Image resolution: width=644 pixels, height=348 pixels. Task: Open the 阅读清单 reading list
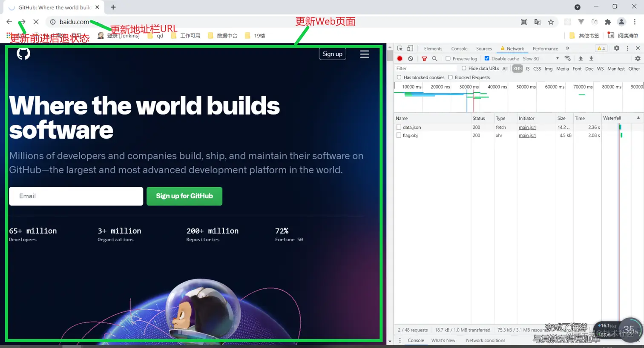pyautogui.click(x=623, y=36)
